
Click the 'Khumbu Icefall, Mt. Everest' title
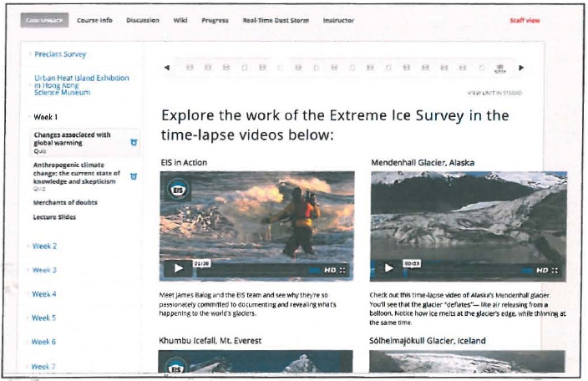tap(210, 341)
